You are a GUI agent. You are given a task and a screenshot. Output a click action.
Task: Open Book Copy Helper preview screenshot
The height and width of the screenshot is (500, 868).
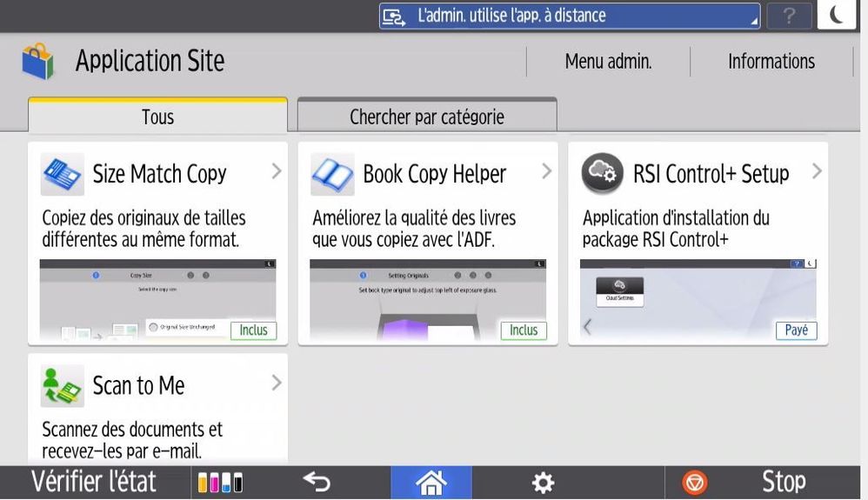428,299
